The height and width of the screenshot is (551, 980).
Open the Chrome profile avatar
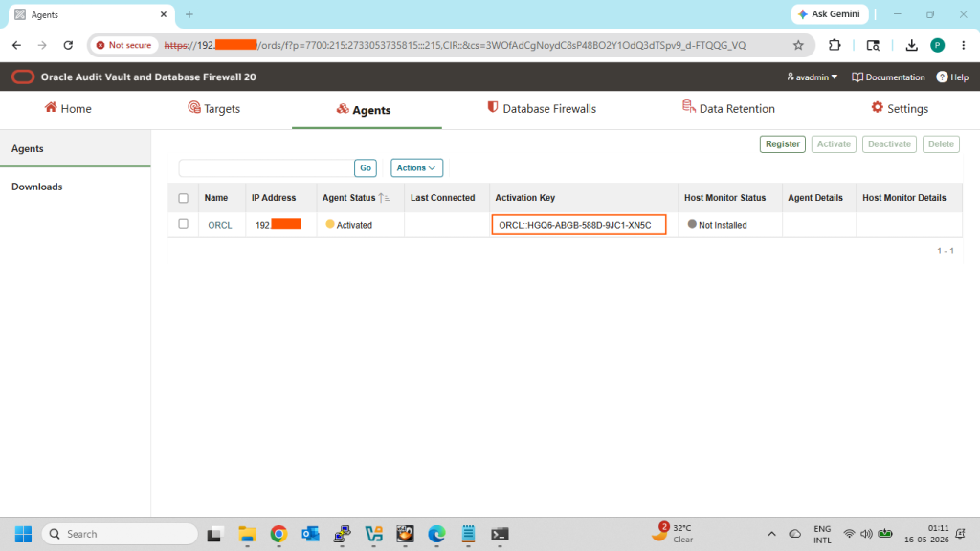pyautogui.click(x=938, y=45)
